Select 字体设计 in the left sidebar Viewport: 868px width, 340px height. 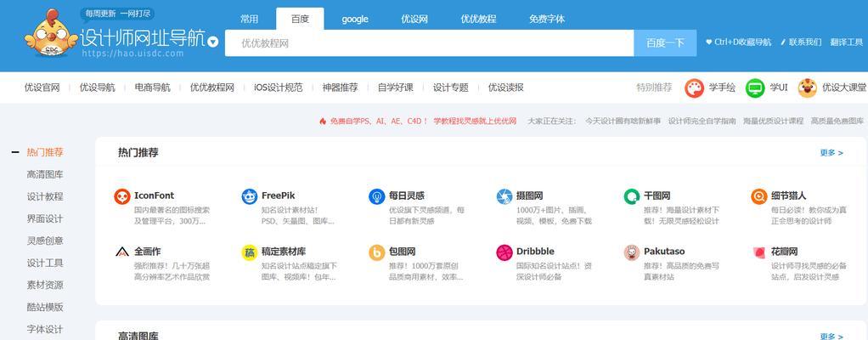pyautogui.click(x=45, y=330)
